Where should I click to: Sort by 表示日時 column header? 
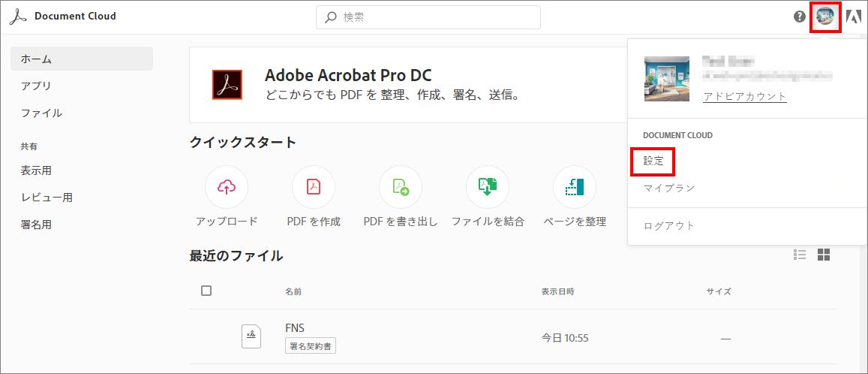tap(557, 291)
